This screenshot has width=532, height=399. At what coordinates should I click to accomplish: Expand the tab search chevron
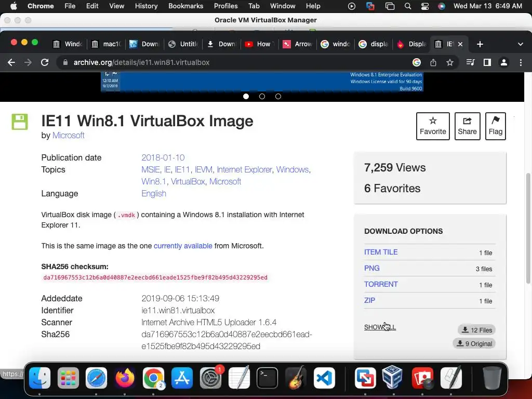pos(520,44)
